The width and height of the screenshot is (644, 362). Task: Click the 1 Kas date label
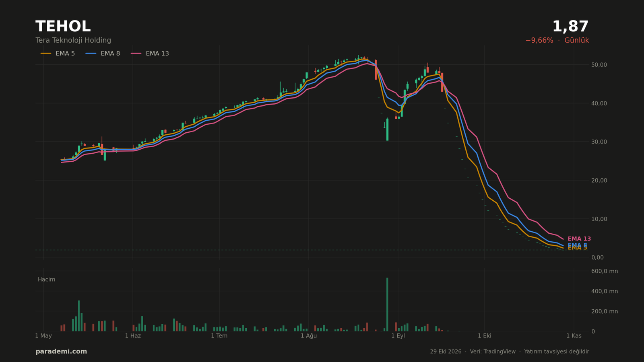574,336
